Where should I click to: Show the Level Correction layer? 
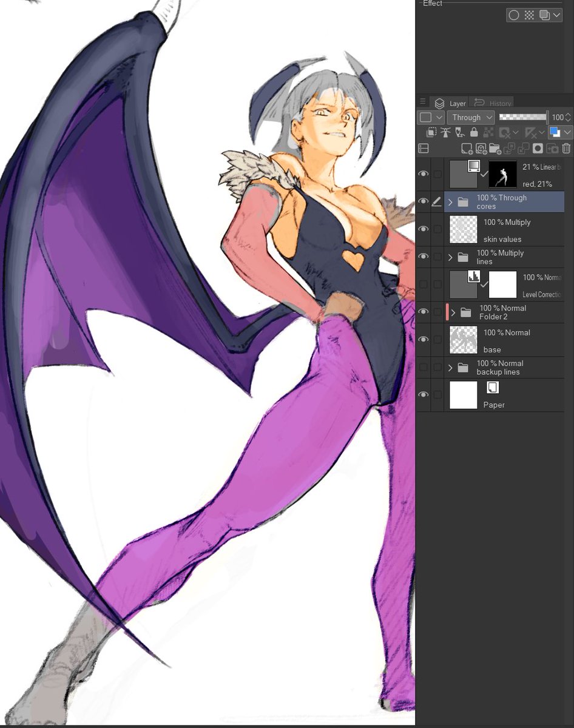(x=424, y=285)
